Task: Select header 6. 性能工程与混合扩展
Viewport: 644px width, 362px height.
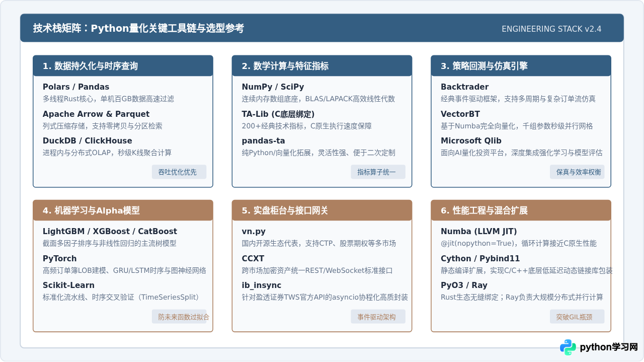Action: tap(521, 210)
